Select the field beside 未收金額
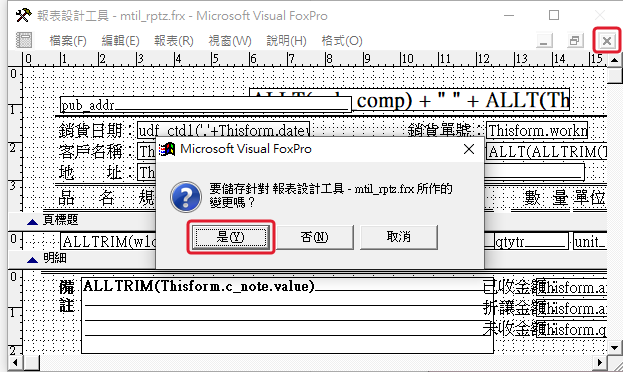This screenshot has height=372, width=623. 571,329
